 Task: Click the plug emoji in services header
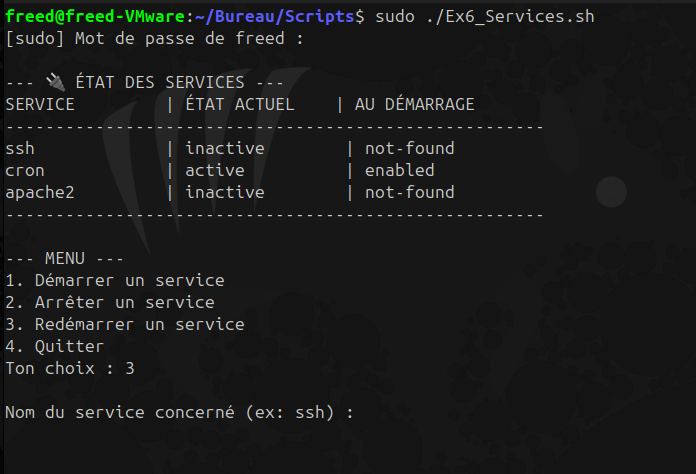(x=55, y=82)
